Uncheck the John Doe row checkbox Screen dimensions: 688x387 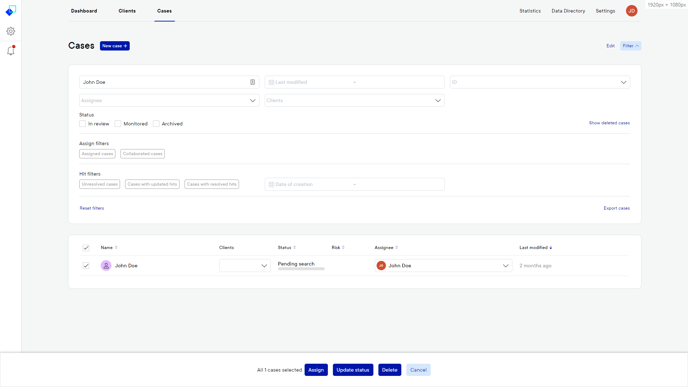[x=86, y=265]
